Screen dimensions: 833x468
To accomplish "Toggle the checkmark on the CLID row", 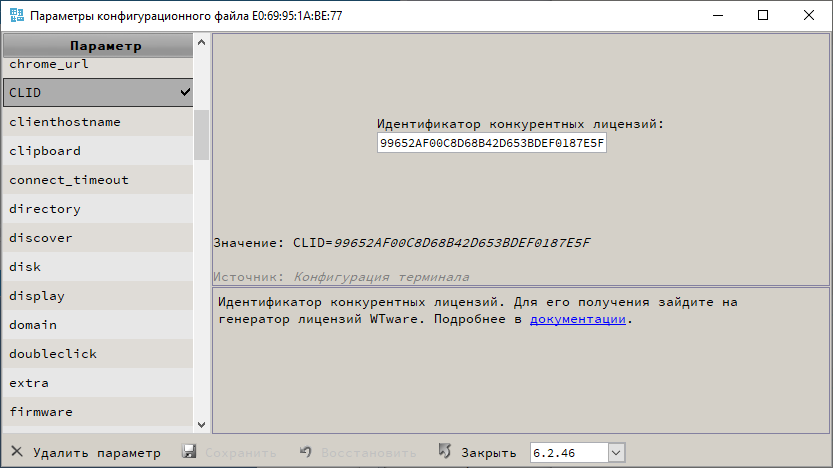I will tap(185, 92).
